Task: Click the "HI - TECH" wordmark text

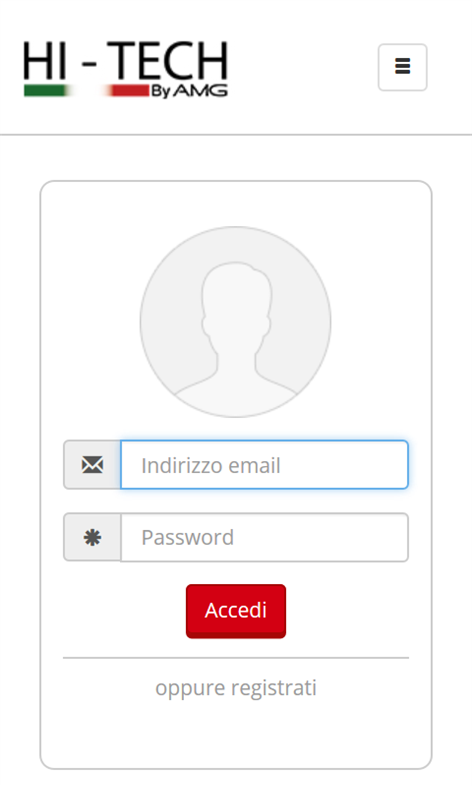Action: point(125,61)
